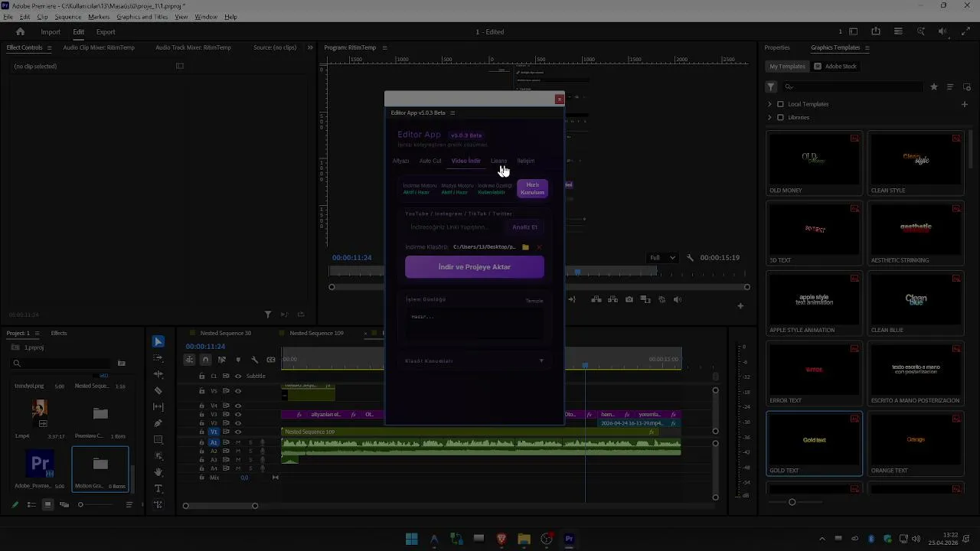Solo audio track A2
980x551 pixels.
pyautogui.click(x=250, y=452)
